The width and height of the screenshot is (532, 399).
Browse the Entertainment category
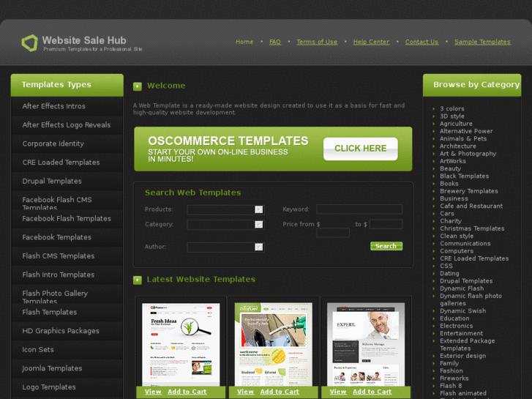pos(461,333)
